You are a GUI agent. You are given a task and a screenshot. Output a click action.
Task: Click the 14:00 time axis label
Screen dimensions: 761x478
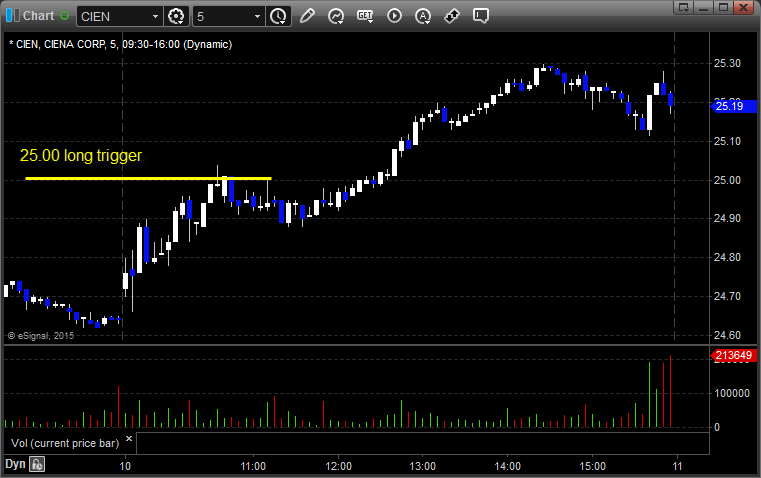click(x=508, y=466)
